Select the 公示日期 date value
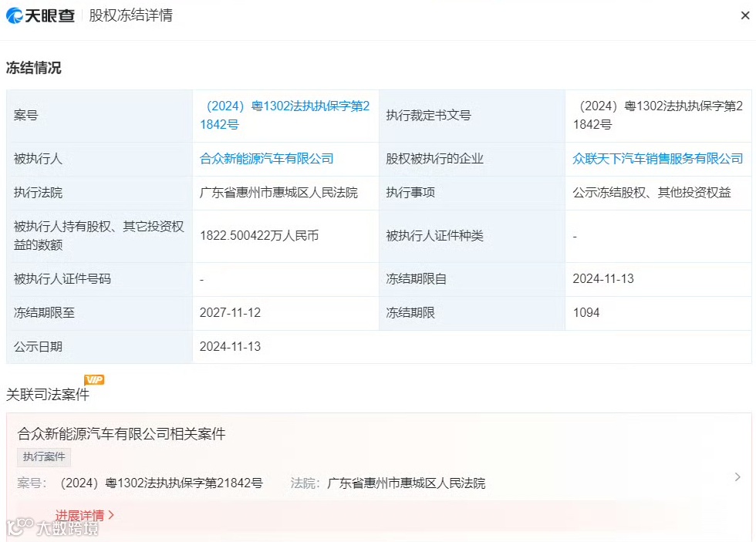 (230, 346)
